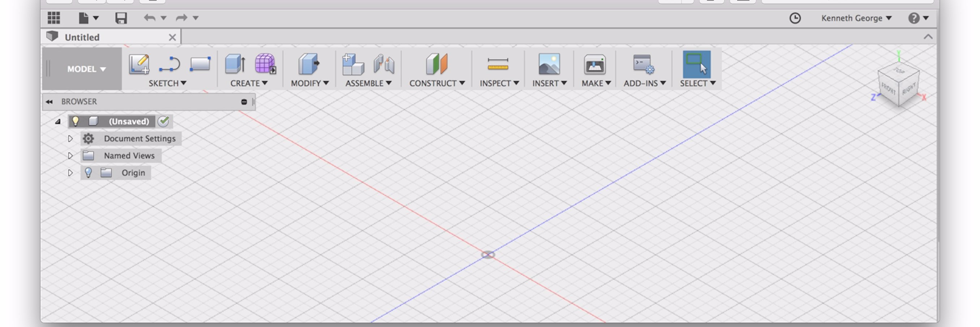Open the Kenneth George account menu
980x327 pixels.
pyautogui.click(x=856, y=18)
